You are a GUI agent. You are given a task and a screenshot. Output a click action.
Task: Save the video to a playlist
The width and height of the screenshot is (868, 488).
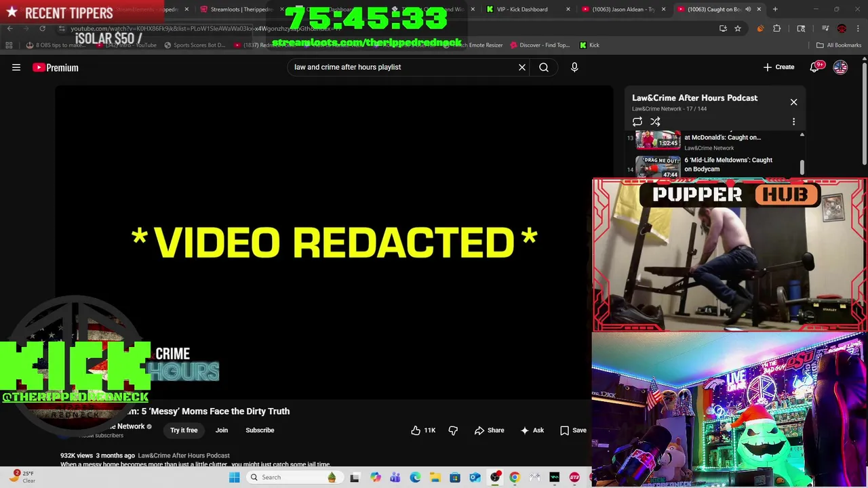pyautogui.click(x=573, y=430)
